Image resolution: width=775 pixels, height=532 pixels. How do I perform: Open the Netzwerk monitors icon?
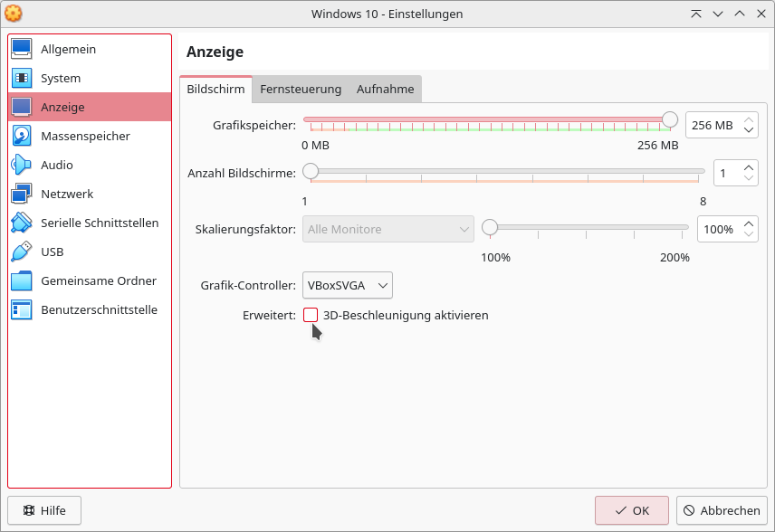[x=21, y=194]
